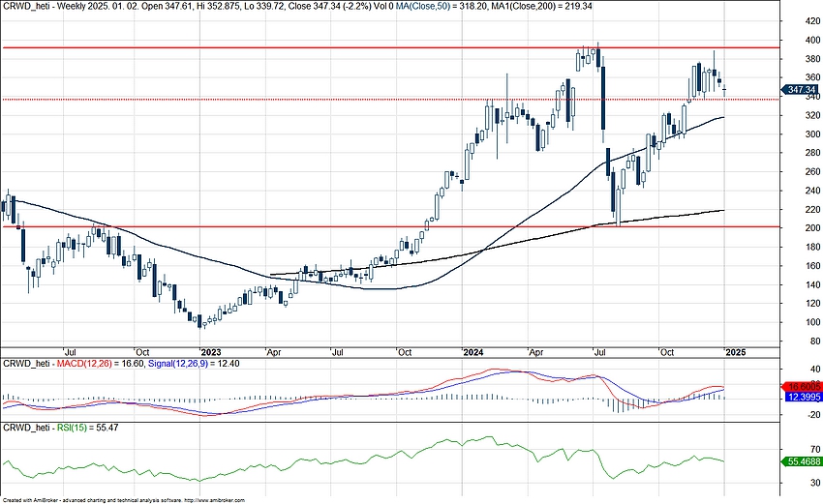Click the 120 price axis label
This screenshot has width=823, height=504.
pyautogui.click(x=812, y=303)
